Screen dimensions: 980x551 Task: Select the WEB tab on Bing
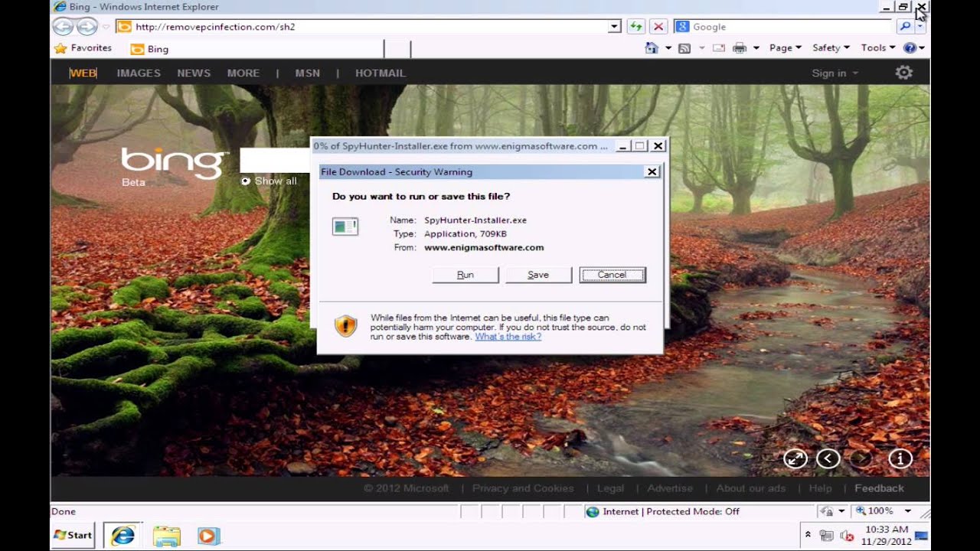[83, 73]
